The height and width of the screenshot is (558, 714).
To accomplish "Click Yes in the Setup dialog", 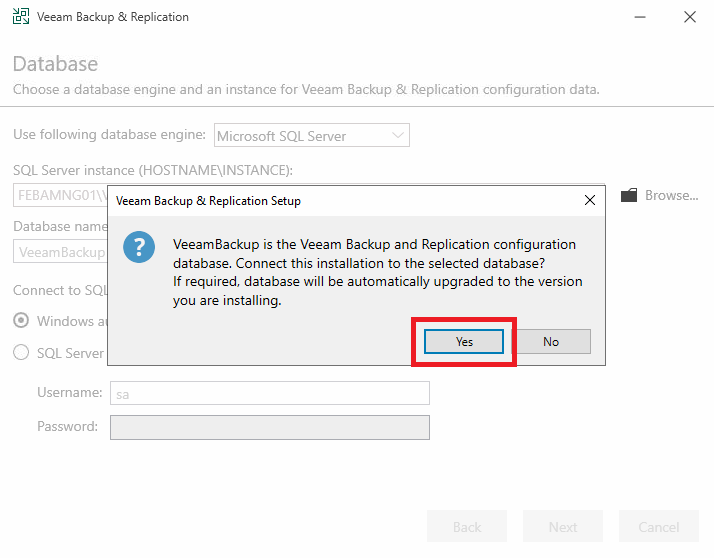I will tap(464, 342).
